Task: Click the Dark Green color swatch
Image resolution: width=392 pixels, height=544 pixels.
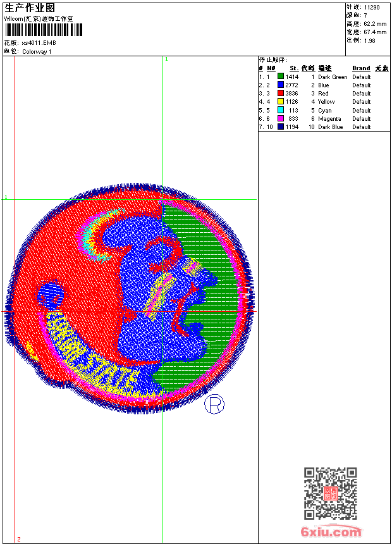Action: pyautogui.click(x=281, y=77)
